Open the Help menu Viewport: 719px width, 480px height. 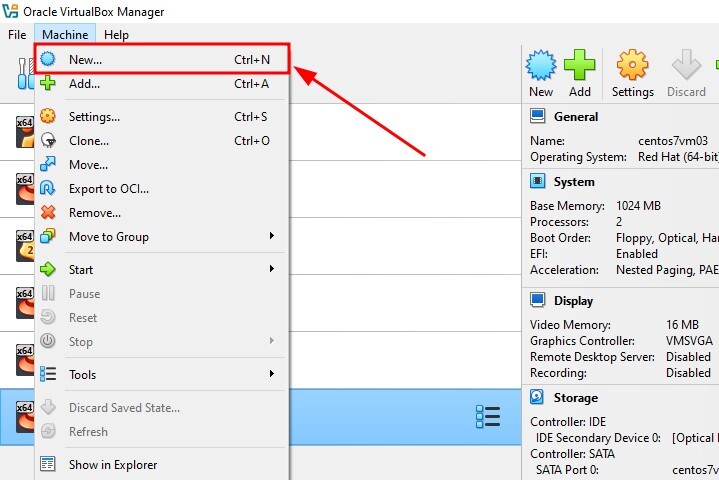116,35
